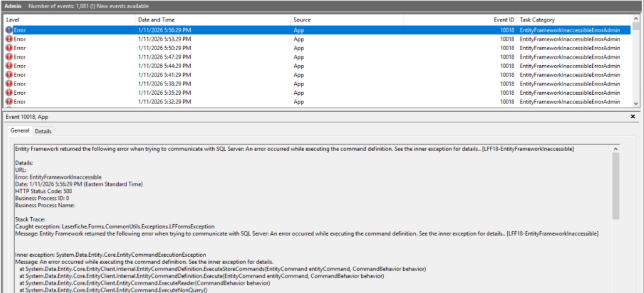
Task: Click the Source column header
Action: pos(303,20)
